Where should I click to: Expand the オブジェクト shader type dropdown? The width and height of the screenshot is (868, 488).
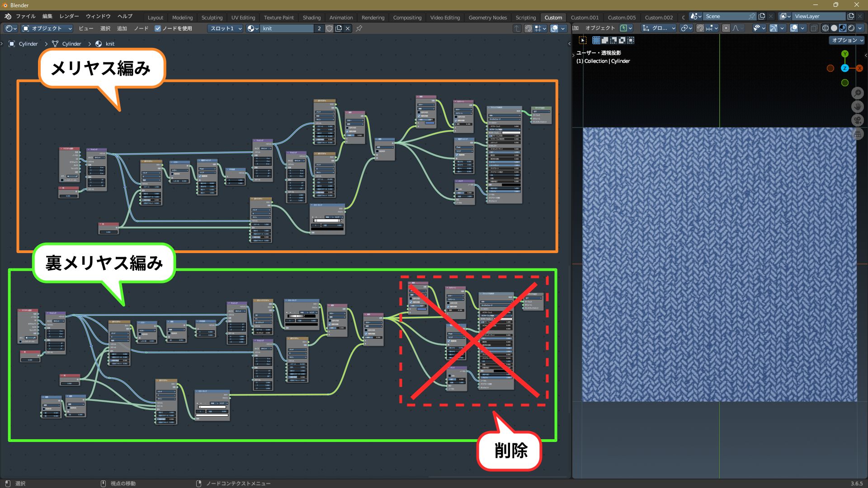[47, 28]
